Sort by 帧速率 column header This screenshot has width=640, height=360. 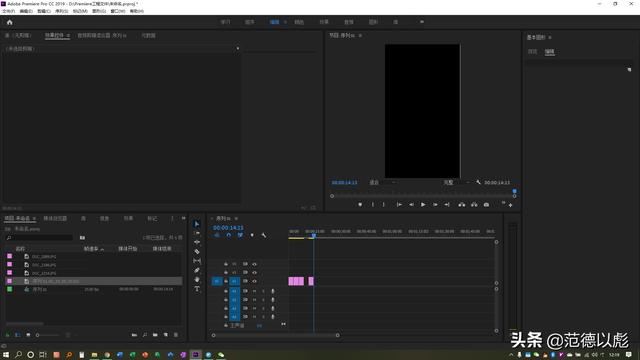coord(91,249)
